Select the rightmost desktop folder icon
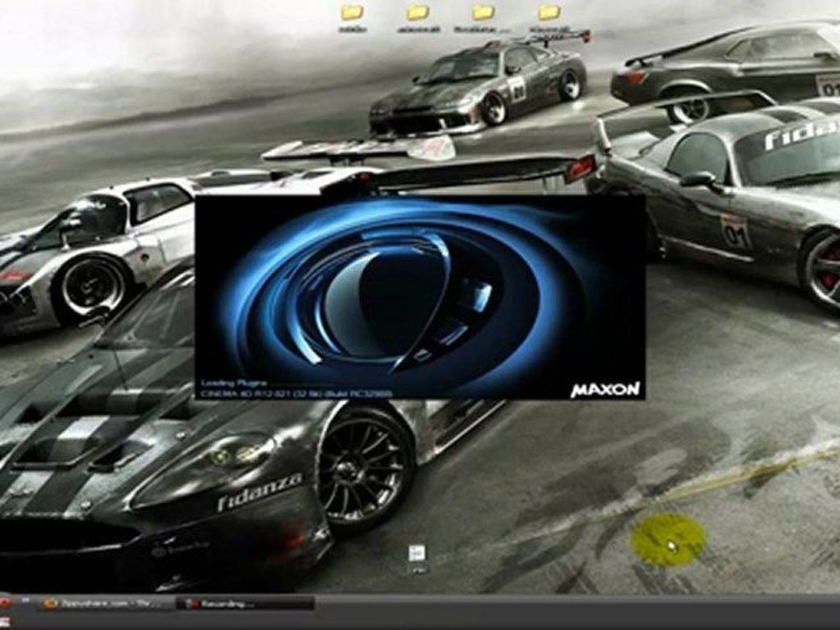Image resolution: width=840 pixels, height=630 pixels. coord(548,12)
